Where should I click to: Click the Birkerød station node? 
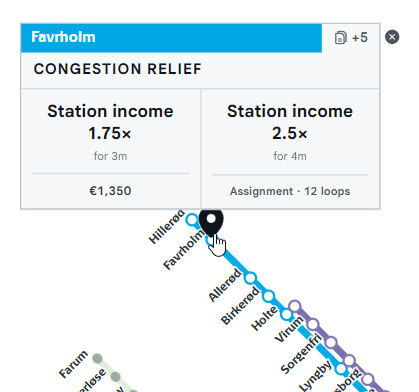pos(268,296)
